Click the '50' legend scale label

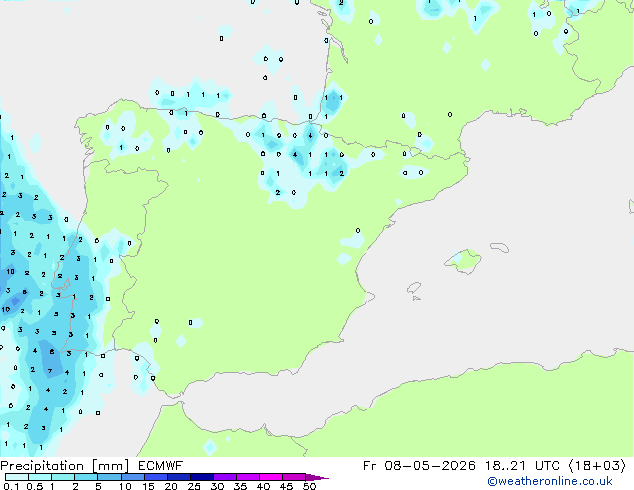click(309, 486)
